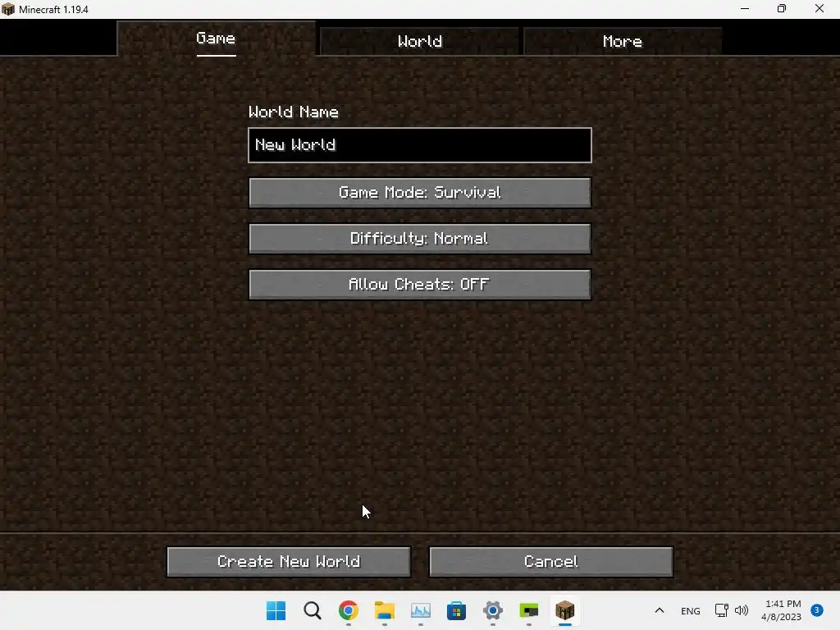Open taskbar Search icon
The height and width of the screenshot is (630, 840).
313,610
